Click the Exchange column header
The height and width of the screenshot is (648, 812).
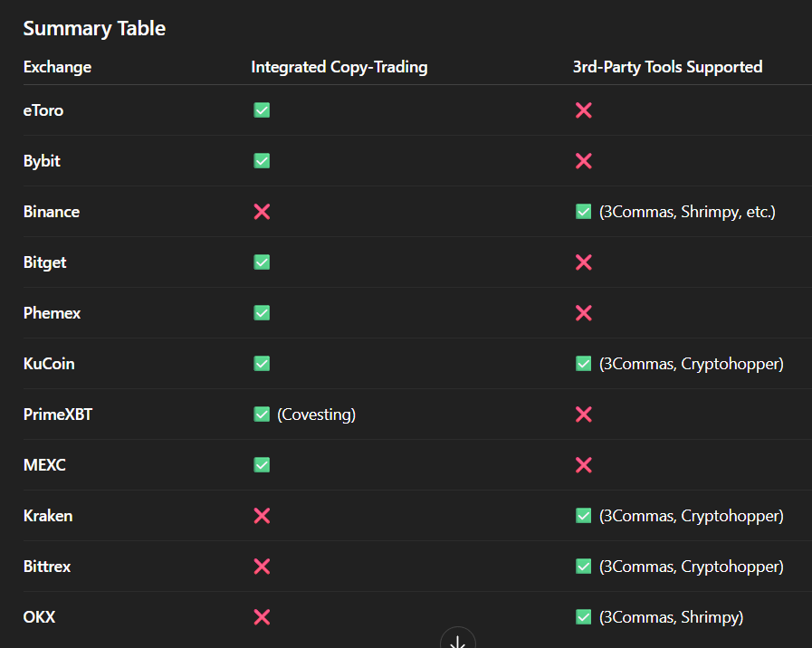pyautogui.click(x=57, y=67)
